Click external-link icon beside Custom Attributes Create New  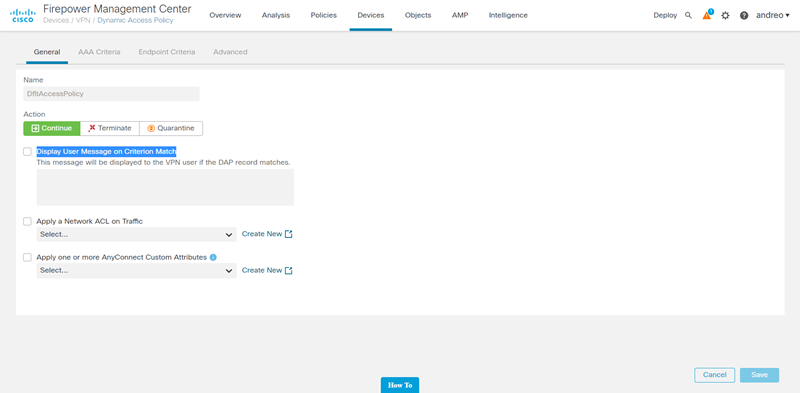(289, 271)
